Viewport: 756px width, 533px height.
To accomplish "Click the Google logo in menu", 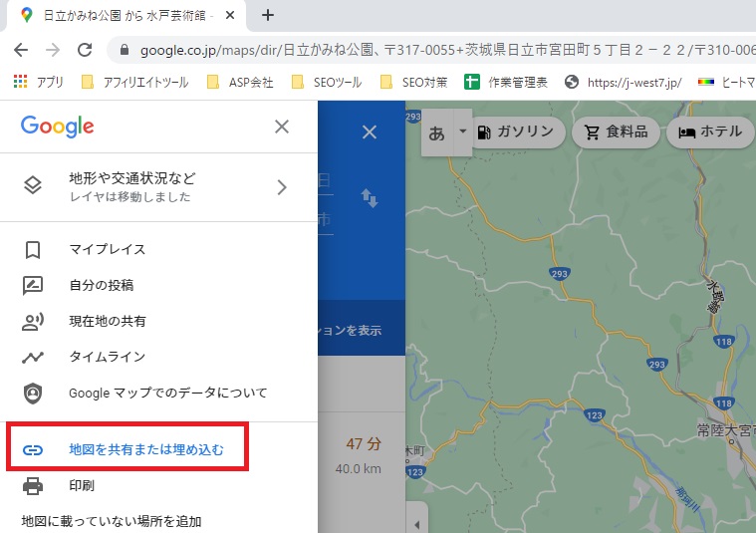I will [58, 127].
